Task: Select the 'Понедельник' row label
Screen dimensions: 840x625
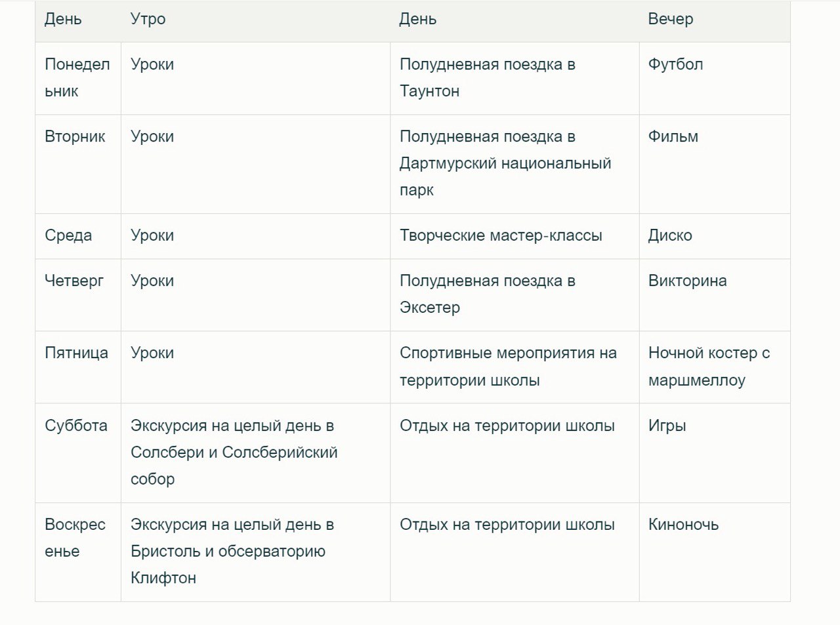Action: coord(78,78)
